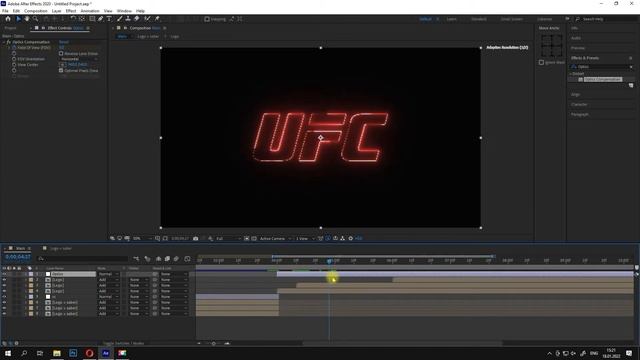Select the Roto Brush tool

coord(147,19)
